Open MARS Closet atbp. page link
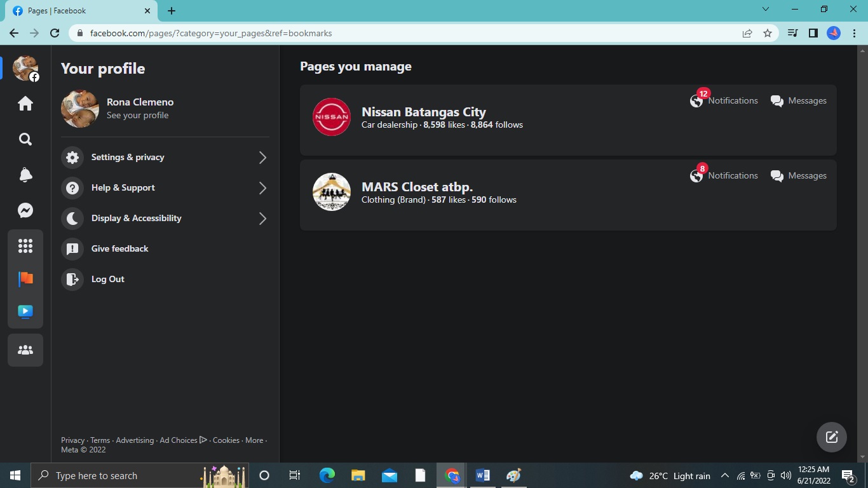This screenshot has height=488, width=868. click(x=417, y=187)
